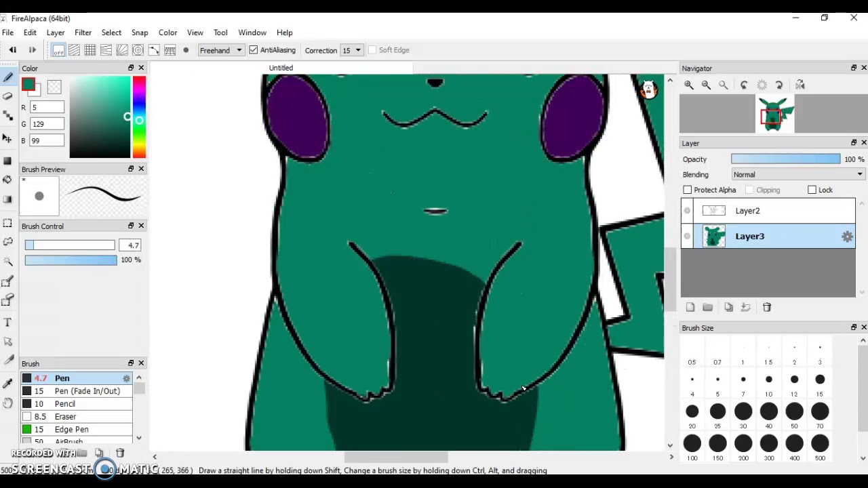This screenshot has height=488, width=868.
Task: Choose Pencil brush from list
Action: click(x=77, y=404)
